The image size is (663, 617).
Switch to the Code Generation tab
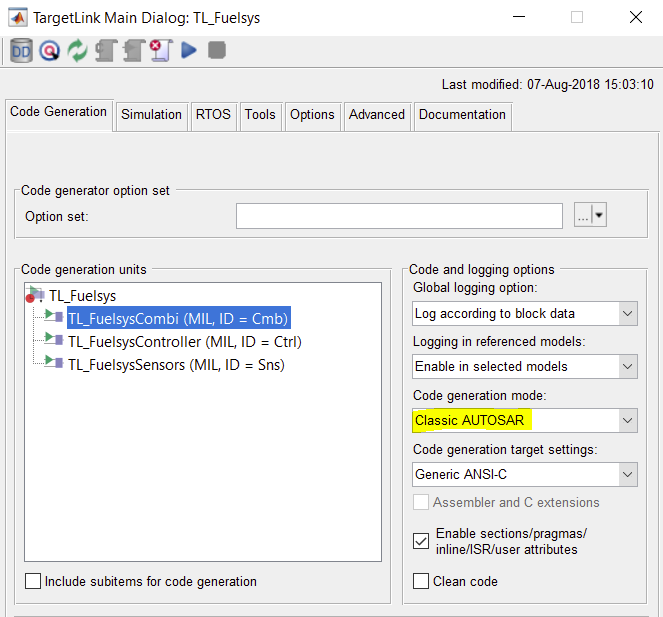click(x=59, y=112)
